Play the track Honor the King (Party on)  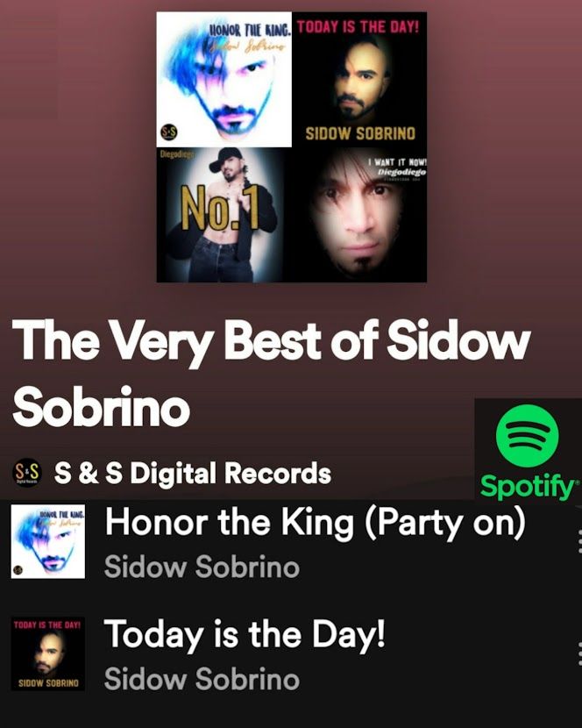pyautogui.click(x=316, y=523)
